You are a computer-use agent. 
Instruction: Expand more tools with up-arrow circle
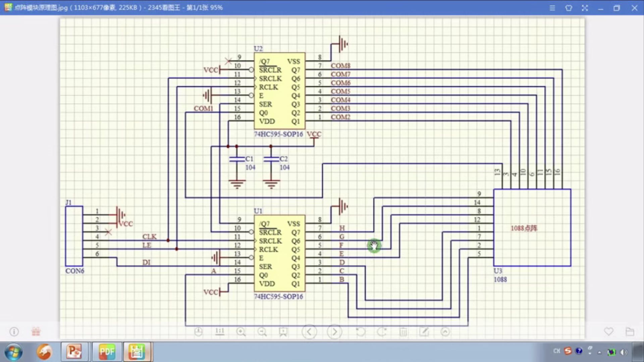point(445,332)
